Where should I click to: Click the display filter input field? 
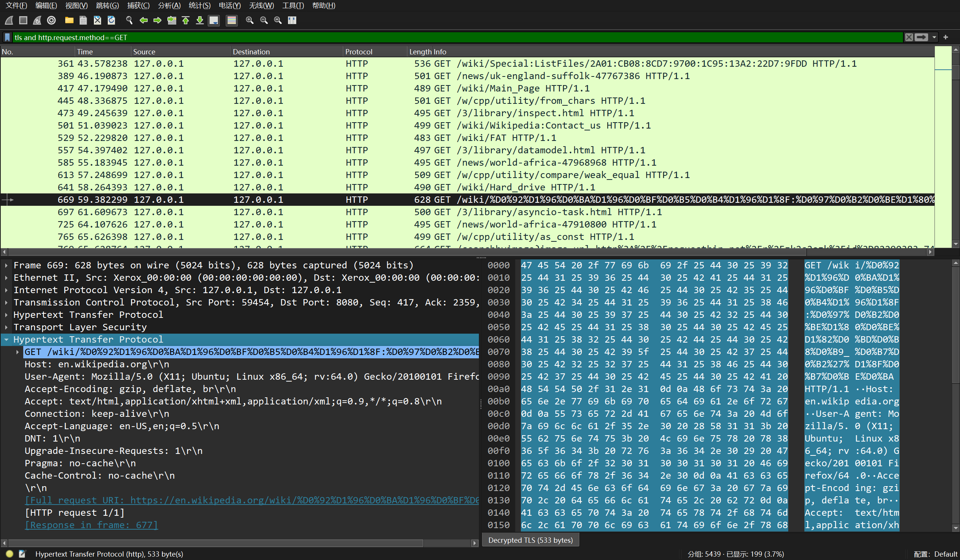point(457,37)
